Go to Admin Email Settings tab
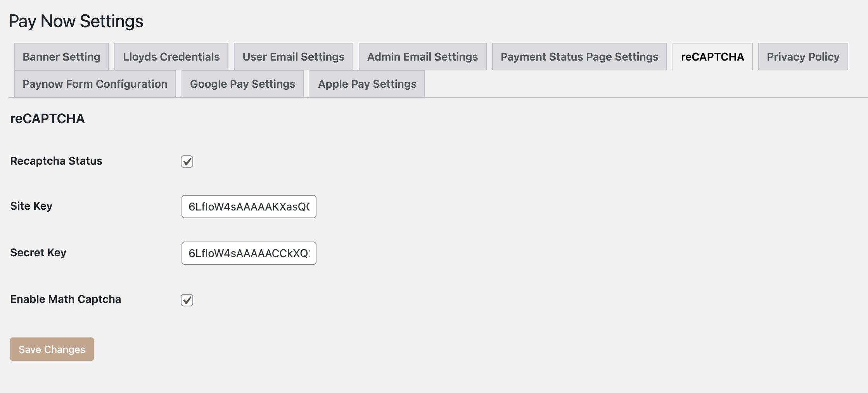The image size is (868, 393). point(423,57)
